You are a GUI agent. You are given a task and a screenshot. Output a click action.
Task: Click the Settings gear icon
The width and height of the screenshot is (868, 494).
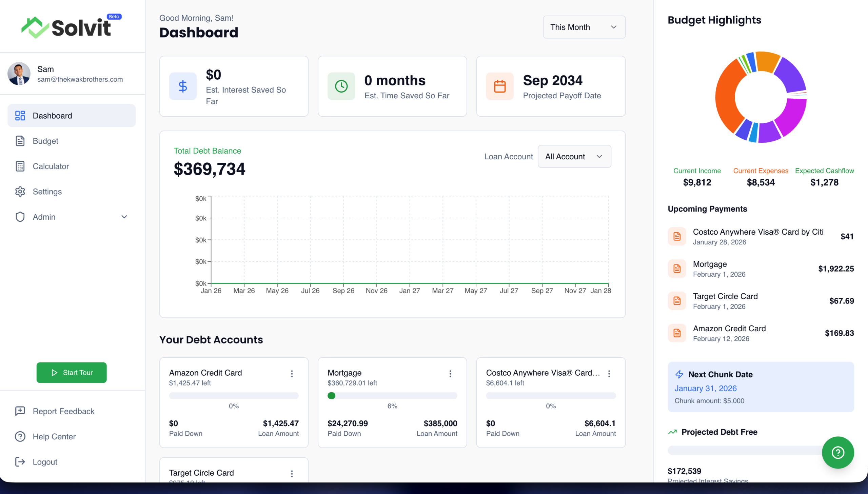[x=20, y=191]
